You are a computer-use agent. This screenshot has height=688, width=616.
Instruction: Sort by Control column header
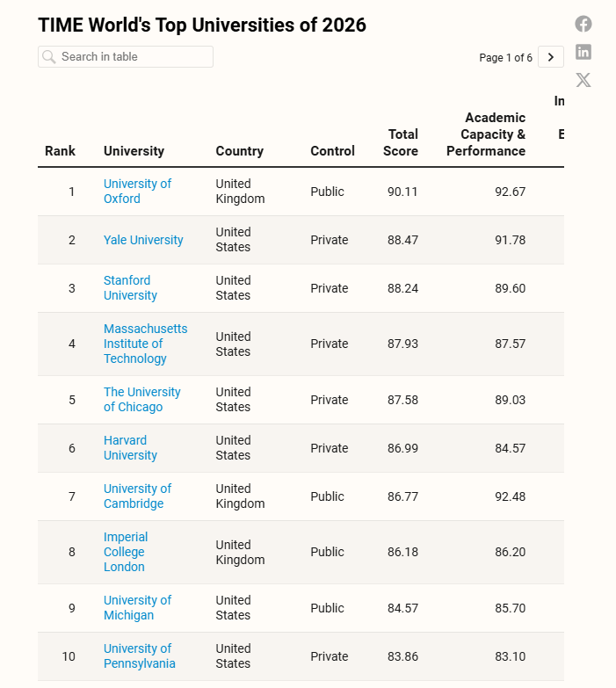point(332,151)
